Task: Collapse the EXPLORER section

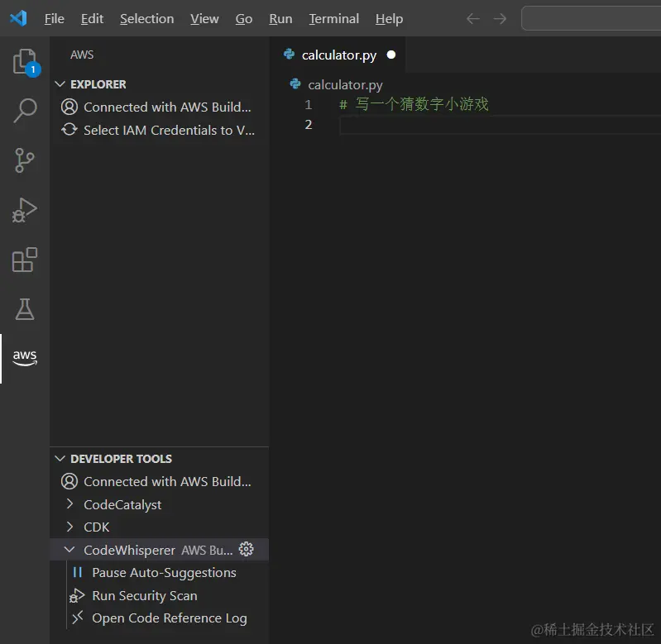Action: tap(60, 84)
